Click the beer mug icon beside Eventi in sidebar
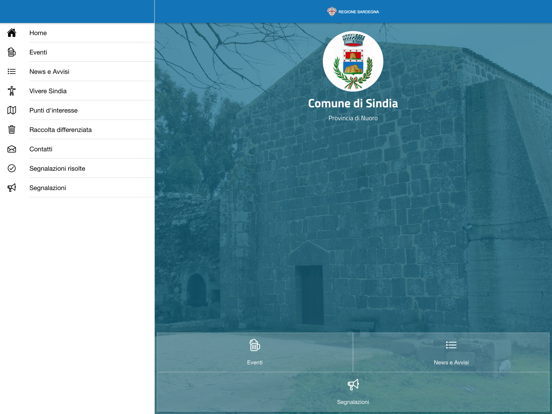This screenshot has width=552, height=414. 12,52
